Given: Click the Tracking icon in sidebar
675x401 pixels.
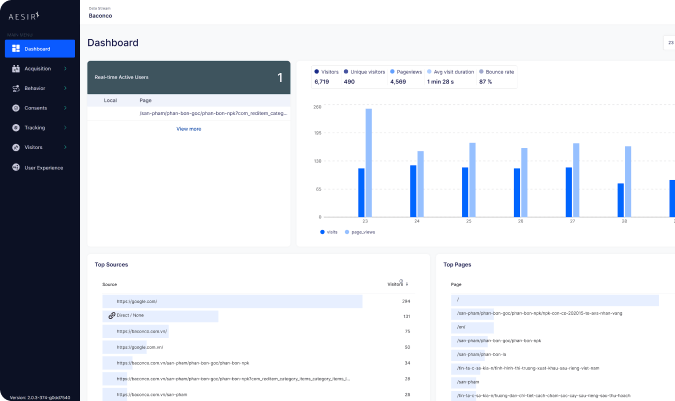Looking at the screenshot, I should pyautogui.click(x=16, y=128).
